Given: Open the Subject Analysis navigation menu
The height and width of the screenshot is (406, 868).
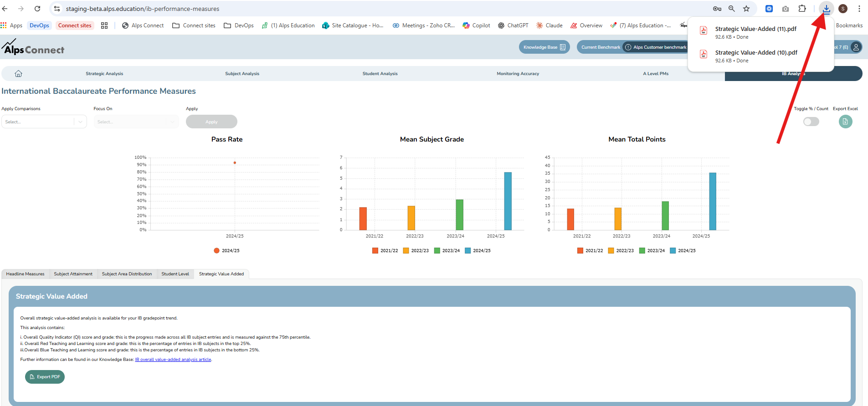Looking at the screenshot, I should pos(242,74).
